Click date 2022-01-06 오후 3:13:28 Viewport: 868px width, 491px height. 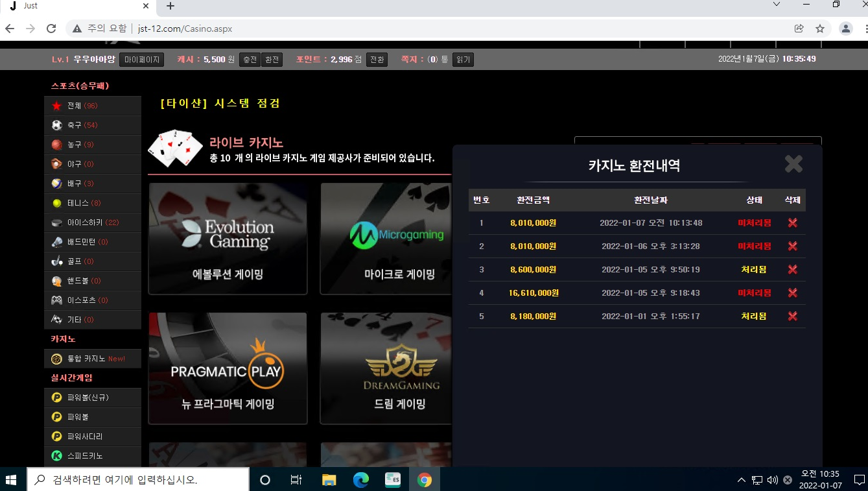(x=651, y=246)
